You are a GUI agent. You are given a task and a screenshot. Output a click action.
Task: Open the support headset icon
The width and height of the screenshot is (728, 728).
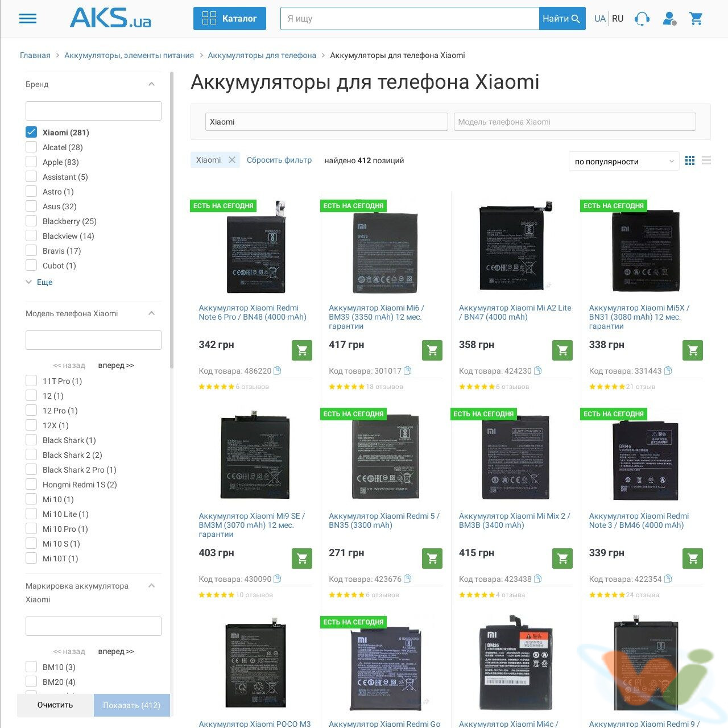tap(642, 19)
